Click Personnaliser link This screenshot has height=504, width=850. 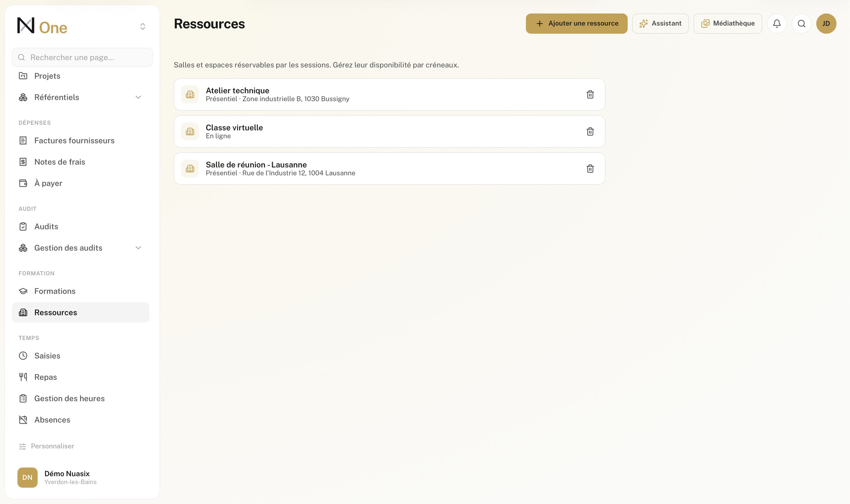(x=46, y=446)
